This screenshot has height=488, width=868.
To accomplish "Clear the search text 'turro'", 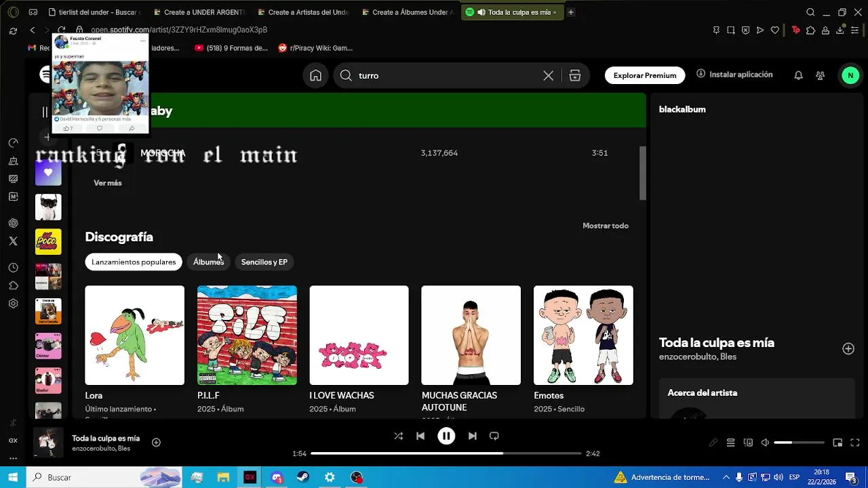I will (x=548, y=76).
